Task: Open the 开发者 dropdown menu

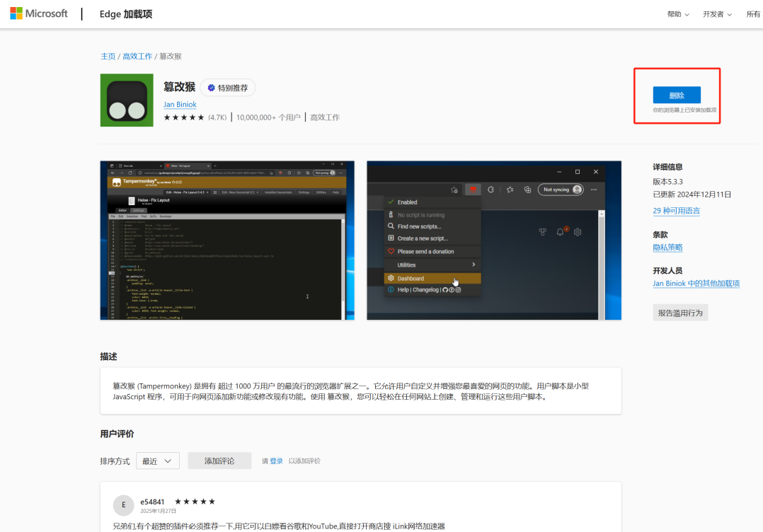Action: coord(717,14)
